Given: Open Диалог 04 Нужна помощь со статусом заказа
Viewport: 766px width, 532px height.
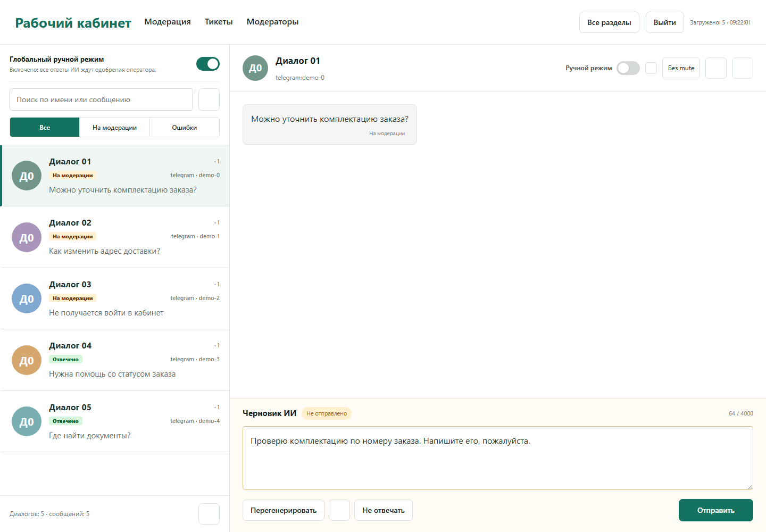Looking at the screenshot, I should click(x=115, y=360).
